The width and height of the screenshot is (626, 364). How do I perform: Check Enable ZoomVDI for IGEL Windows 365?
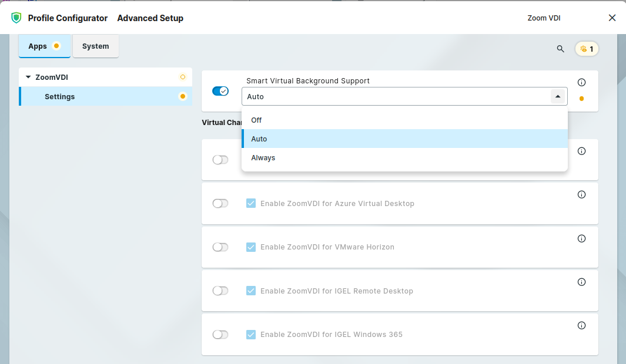click(251, 335)
